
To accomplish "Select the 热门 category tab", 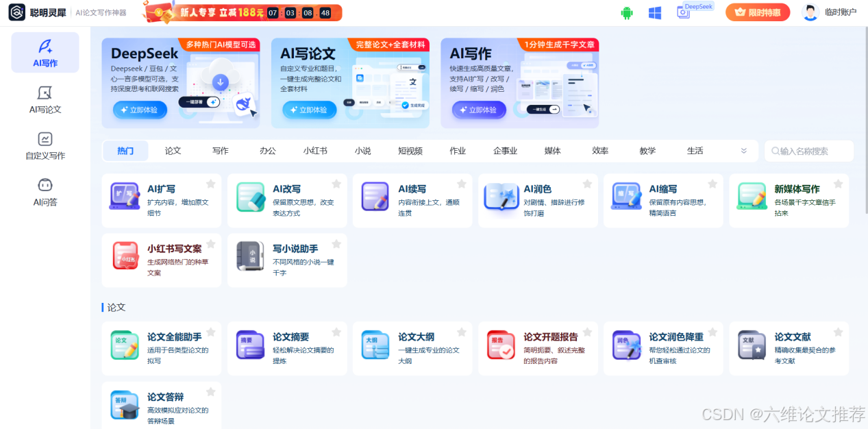I will point(125,151).
